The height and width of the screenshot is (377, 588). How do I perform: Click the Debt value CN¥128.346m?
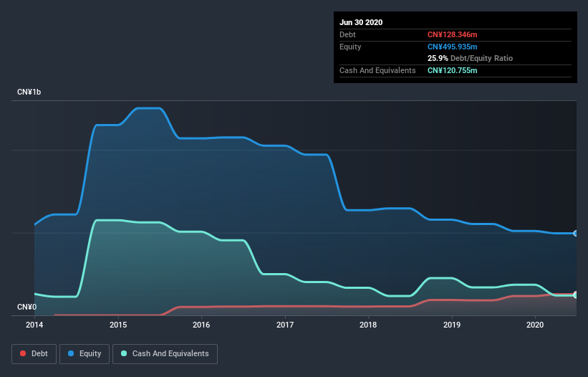click(x=452, y=35)
